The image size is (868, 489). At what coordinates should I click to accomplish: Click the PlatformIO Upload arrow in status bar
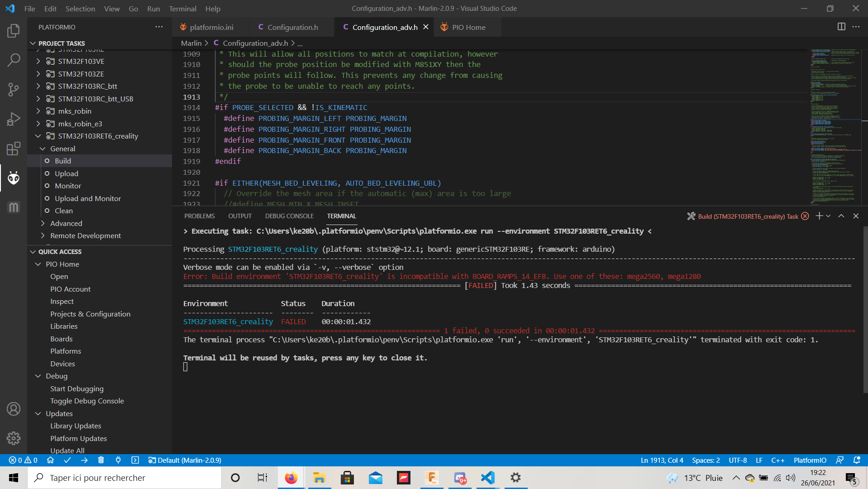click(84, 460)
